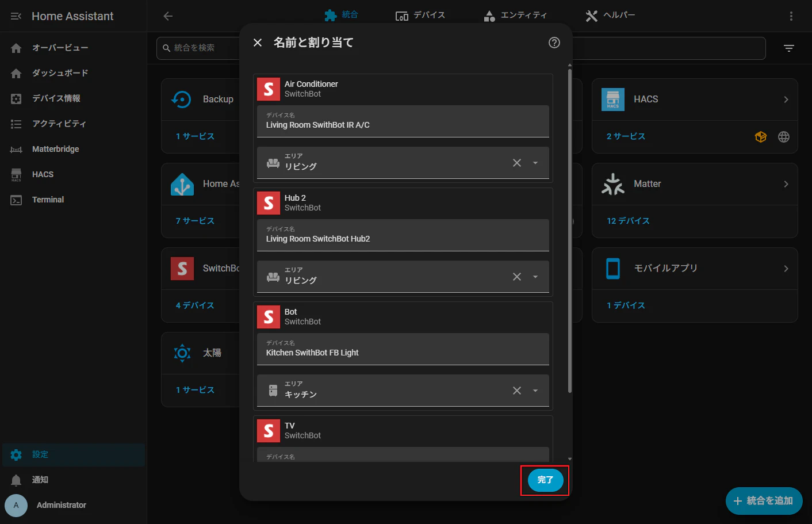Screen dimensions: 812x524
Task: Open the 4 デバイス link under SwitchBot
Action: (x=195, y=305)
